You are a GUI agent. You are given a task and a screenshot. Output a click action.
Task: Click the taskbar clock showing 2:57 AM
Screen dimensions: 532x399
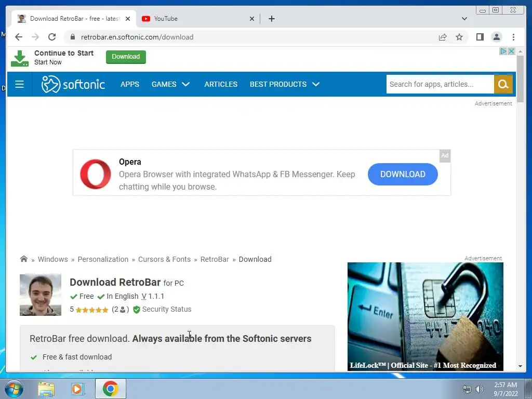[506, 389]
